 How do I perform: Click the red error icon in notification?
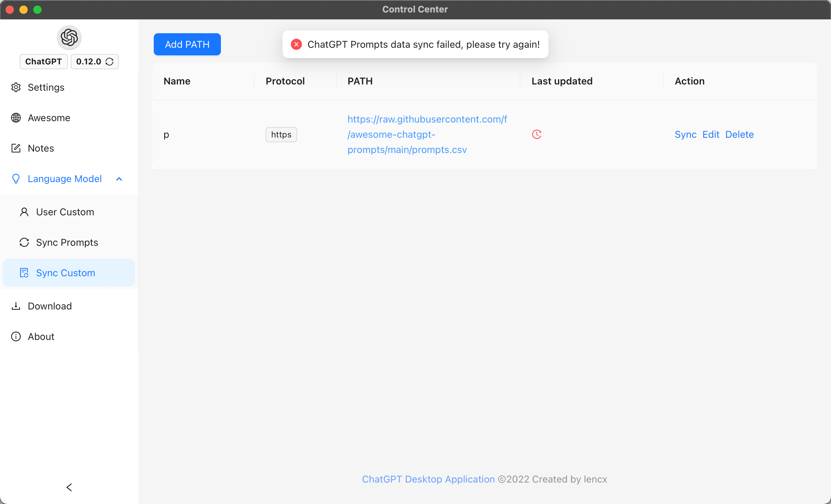click(296, 44)
